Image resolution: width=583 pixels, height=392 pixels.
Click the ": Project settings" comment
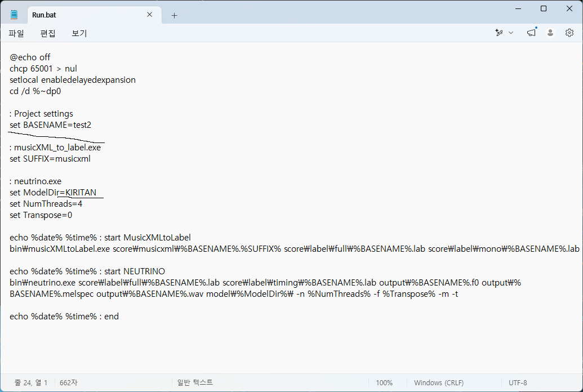[41, 114]
